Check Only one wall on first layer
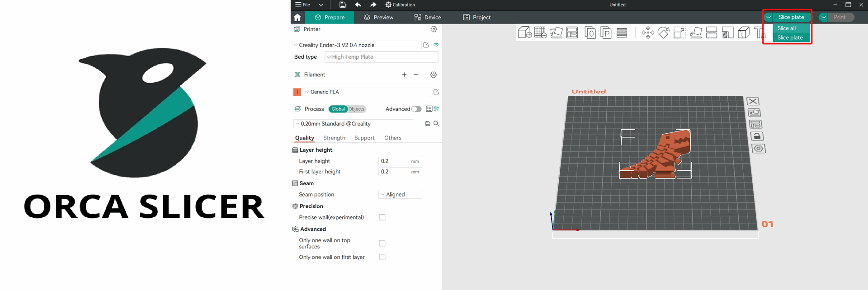This screenshot has width=868, height=290. point(382,257)
